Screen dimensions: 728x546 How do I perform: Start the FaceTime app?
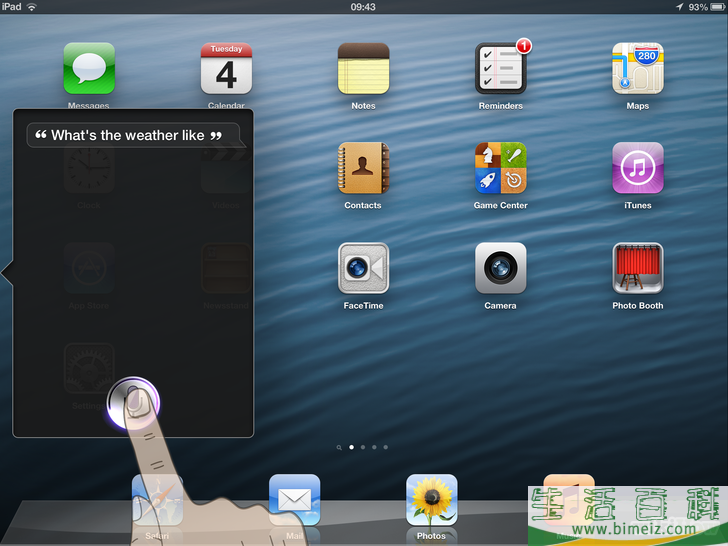pos(364,268)
